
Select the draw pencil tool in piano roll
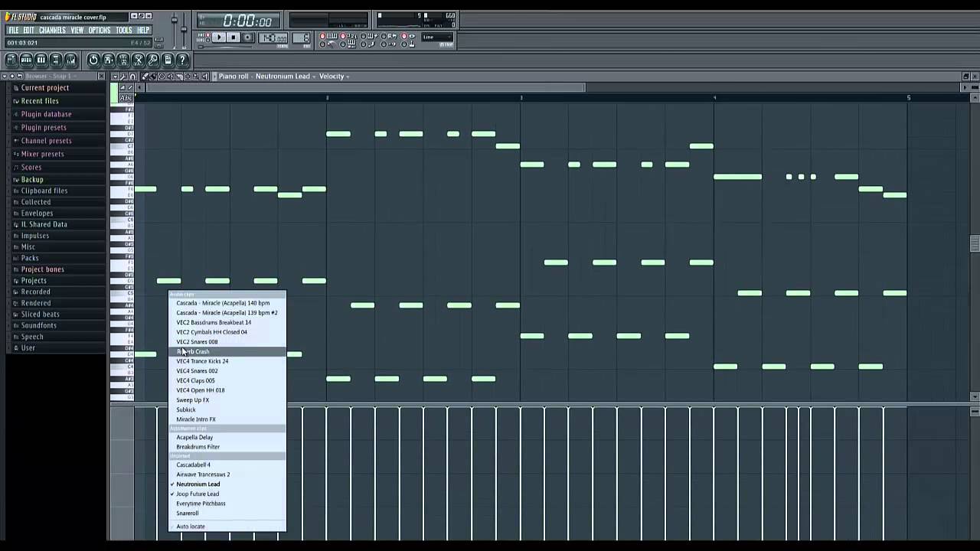point(145,77)
